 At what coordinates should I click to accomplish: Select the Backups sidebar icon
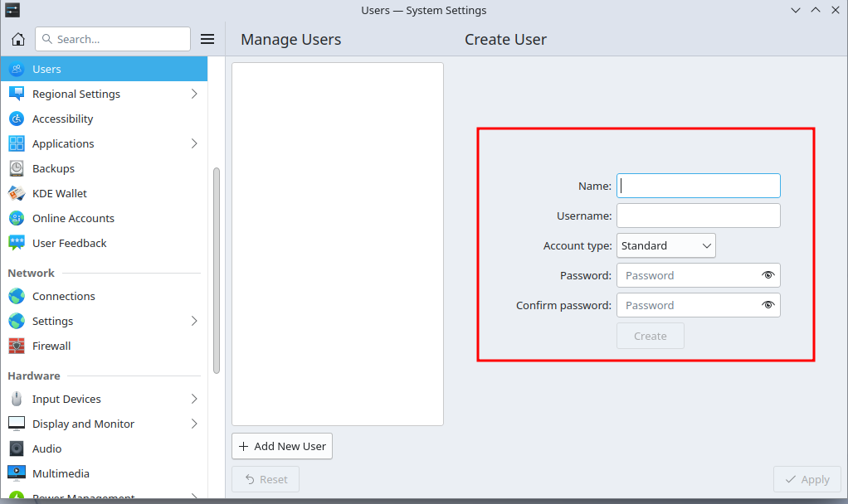pyautogui.click(x=17, y=168)
